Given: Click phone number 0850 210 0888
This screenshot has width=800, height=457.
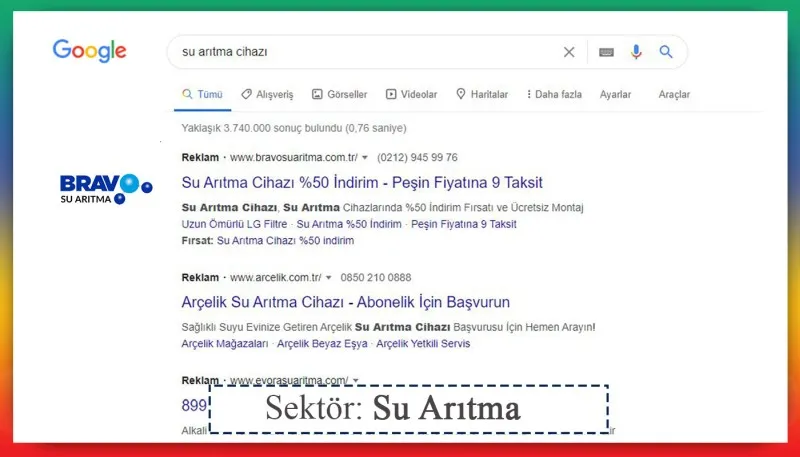Looking at the screenshot, I should [x=376, y=277].
